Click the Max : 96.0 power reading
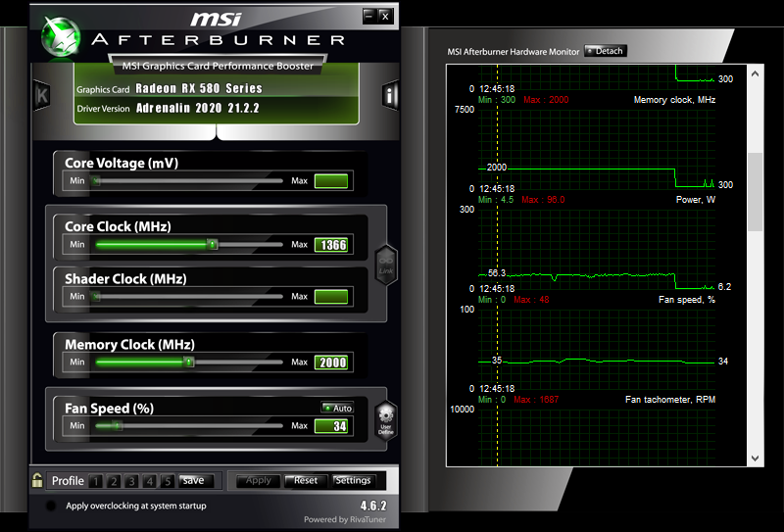Image resolution: width=784 pixels, height=532 pixels. (x=543, y=200)
